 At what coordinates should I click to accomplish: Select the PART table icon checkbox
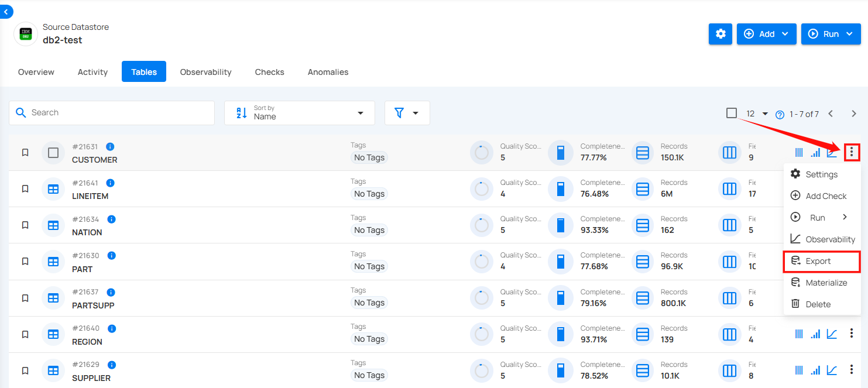(x=53, y=262)
